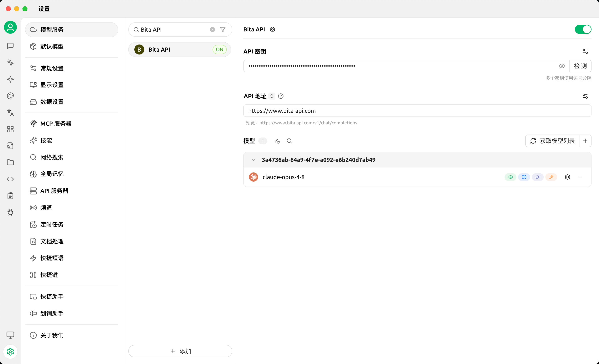Open the four-point star sidebar icon
The width and height of the screenshot is (599, 364).
(x=10, y=79)
